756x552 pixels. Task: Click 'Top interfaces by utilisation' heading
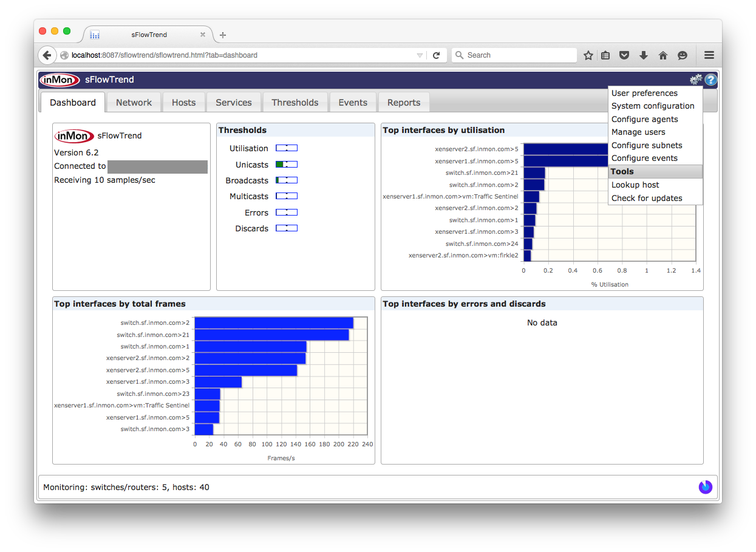point(443,130)
